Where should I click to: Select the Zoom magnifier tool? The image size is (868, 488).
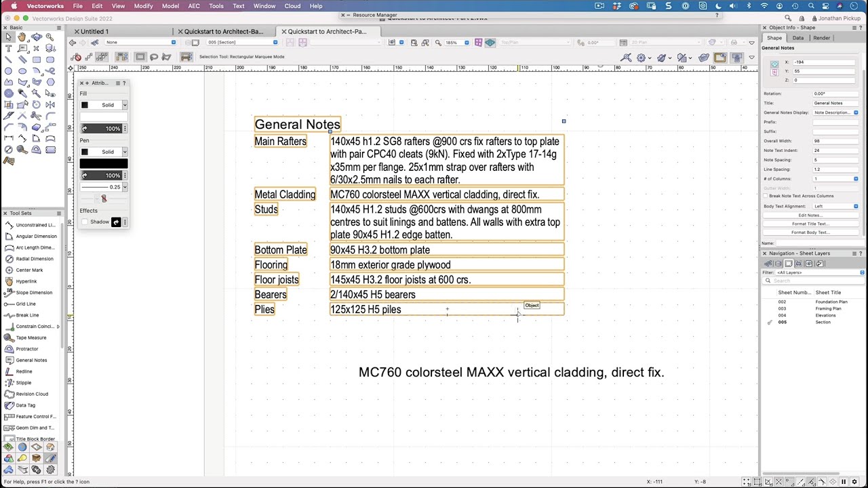[x=50, y=37]
